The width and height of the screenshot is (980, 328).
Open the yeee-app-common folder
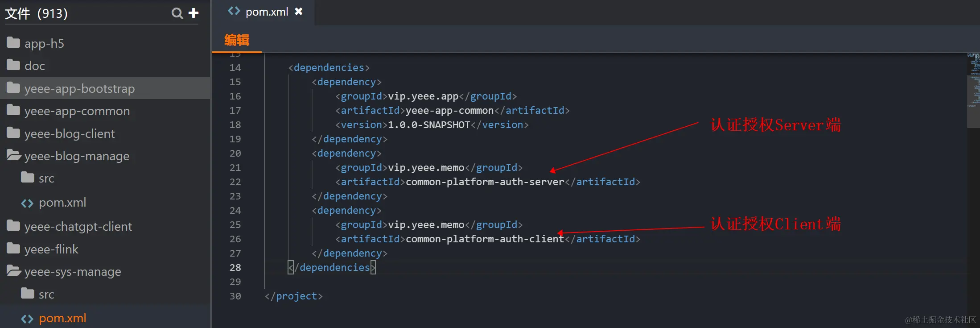(77, 111)
